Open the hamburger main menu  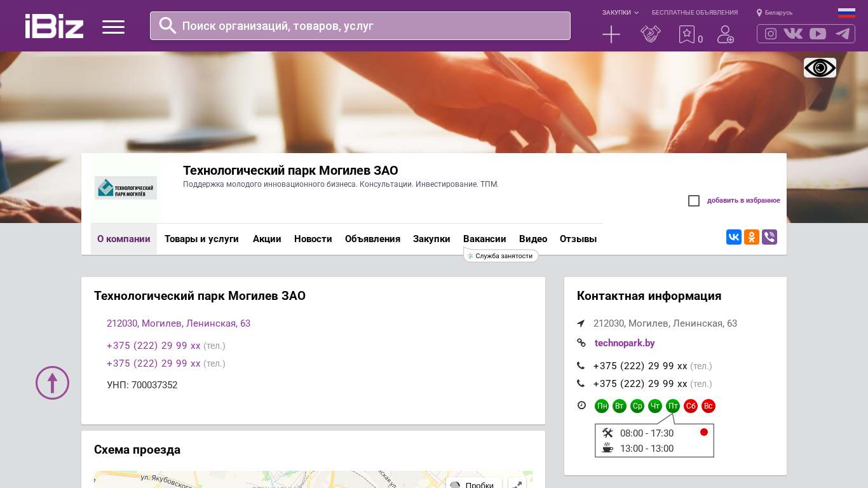[113, 27]
